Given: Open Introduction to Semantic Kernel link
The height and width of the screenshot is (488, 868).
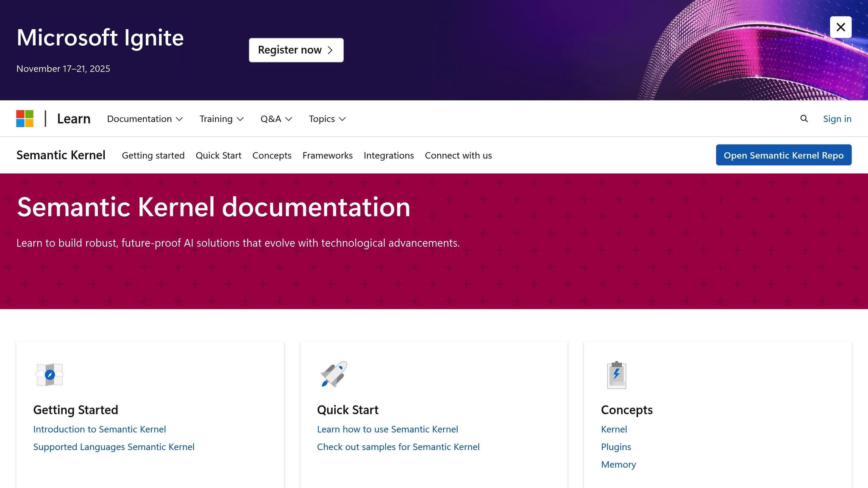Looking at the screenshot, I should [x=100, y=429].
